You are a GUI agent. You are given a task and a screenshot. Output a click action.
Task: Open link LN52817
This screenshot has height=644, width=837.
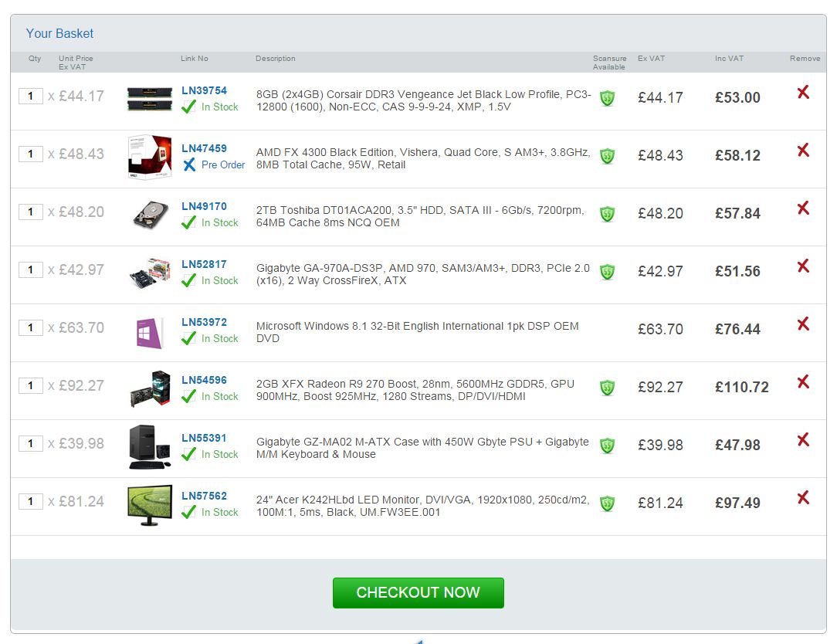click(x=204, y=264)
